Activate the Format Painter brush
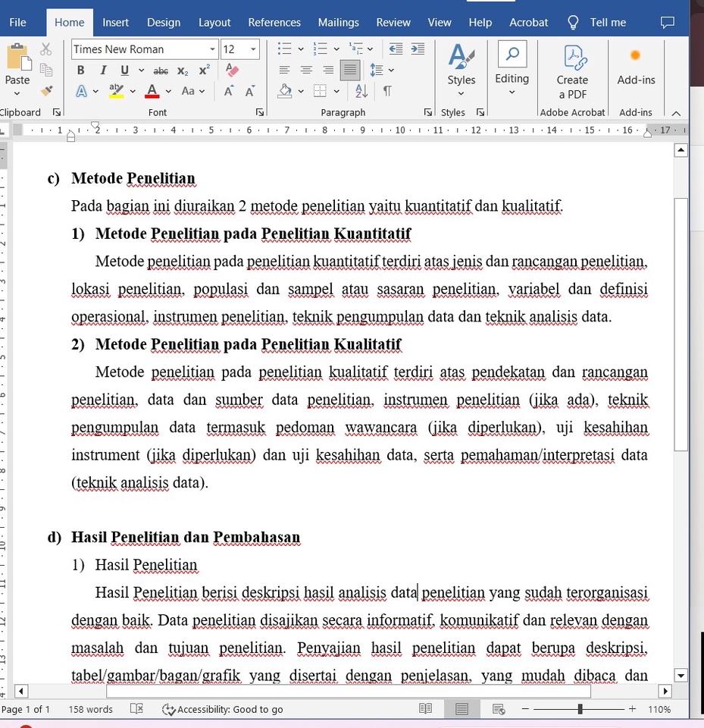Image resolution: width=704 pixels, height=728 pixels. (x=46, y=90)
